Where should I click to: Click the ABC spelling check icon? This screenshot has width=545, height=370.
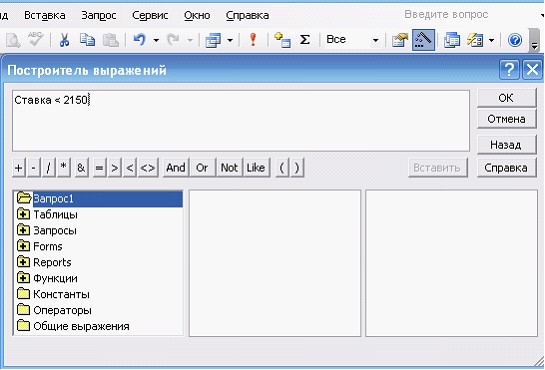36,39
